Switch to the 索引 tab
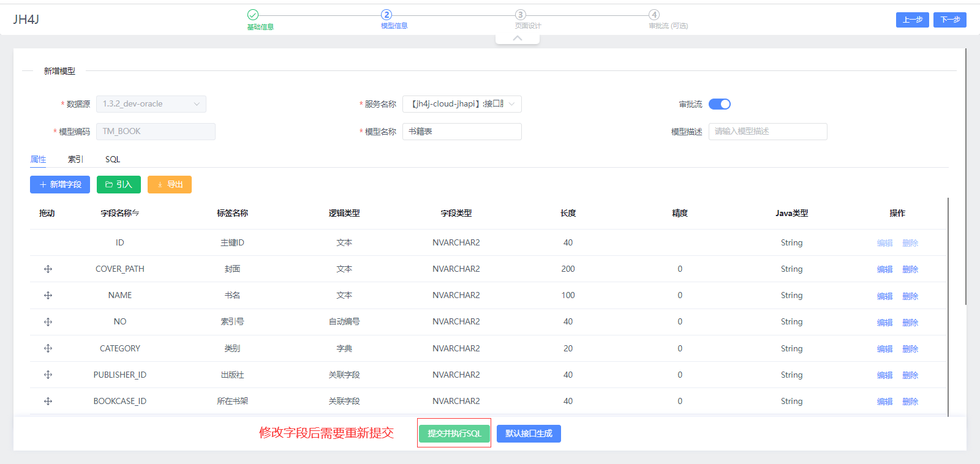The image size is (980, 464). coord(75,159)
